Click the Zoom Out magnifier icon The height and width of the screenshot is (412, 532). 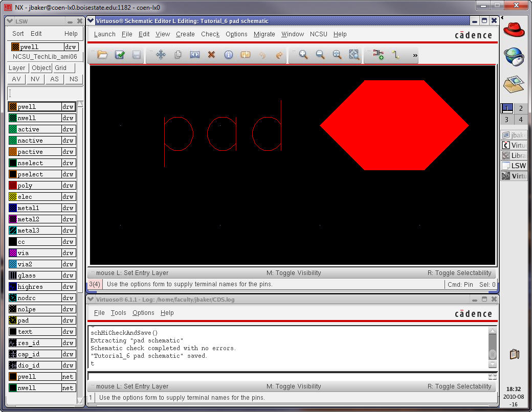coord(320,55)
